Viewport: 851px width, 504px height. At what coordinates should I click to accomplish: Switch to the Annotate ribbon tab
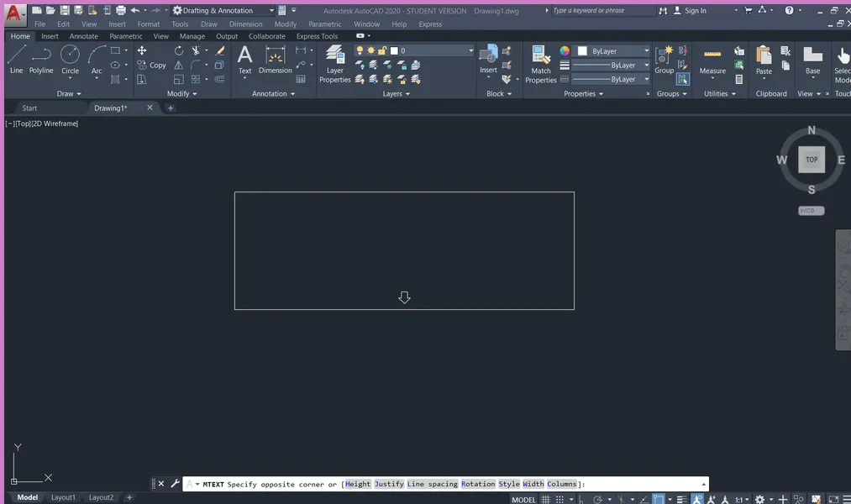[x=83, y=36]
